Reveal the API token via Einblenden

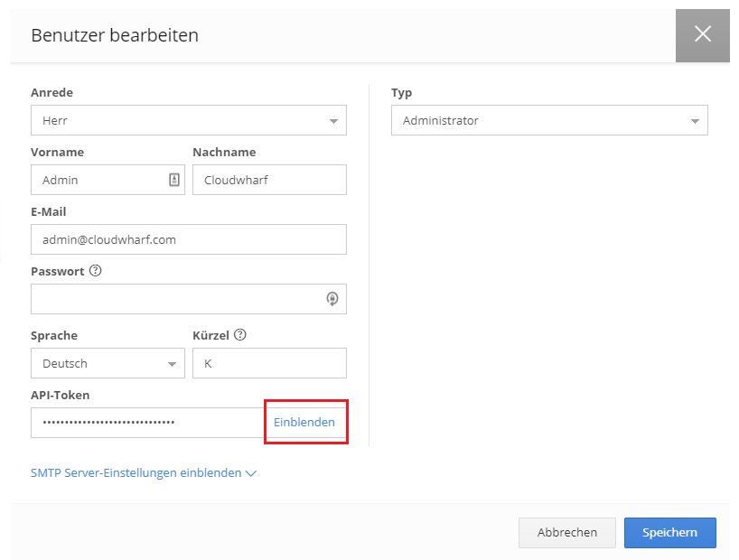(304, 423)
